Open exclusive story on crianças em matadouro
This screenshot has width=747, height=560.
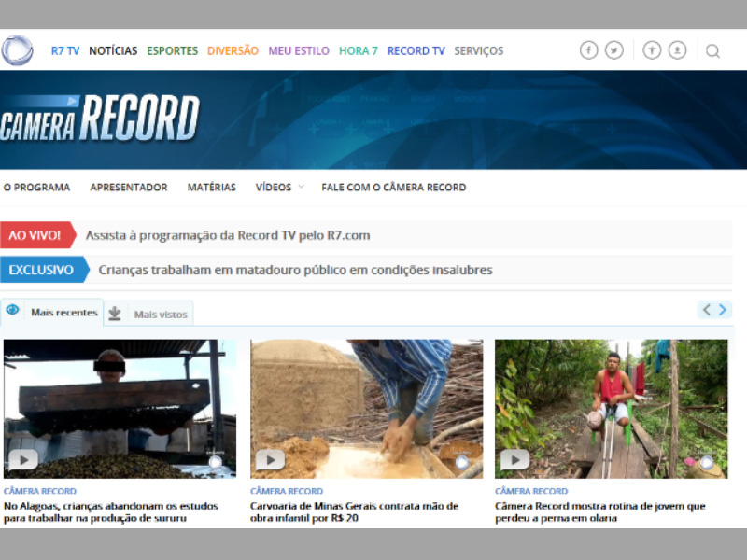click(x=295, y=270)
